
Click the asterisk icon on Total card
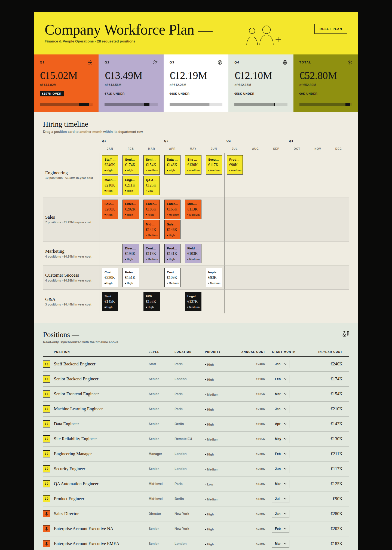point(350,62)
